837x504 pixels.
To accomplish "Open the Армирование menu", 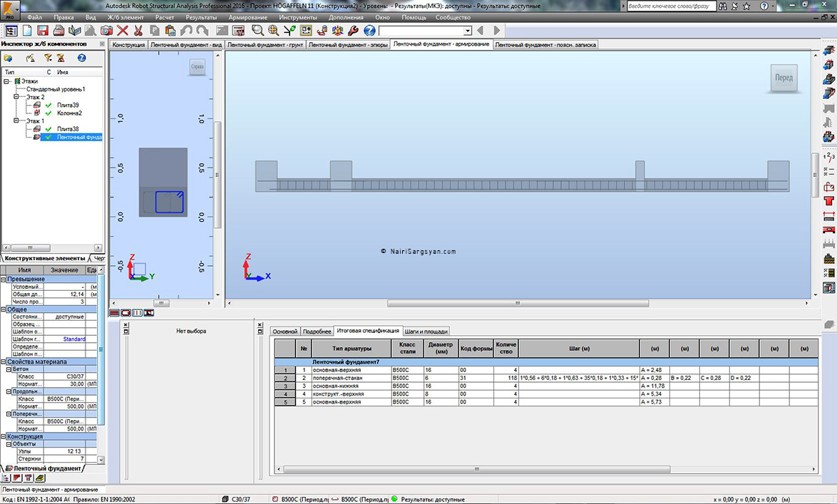I will point(247,17).
